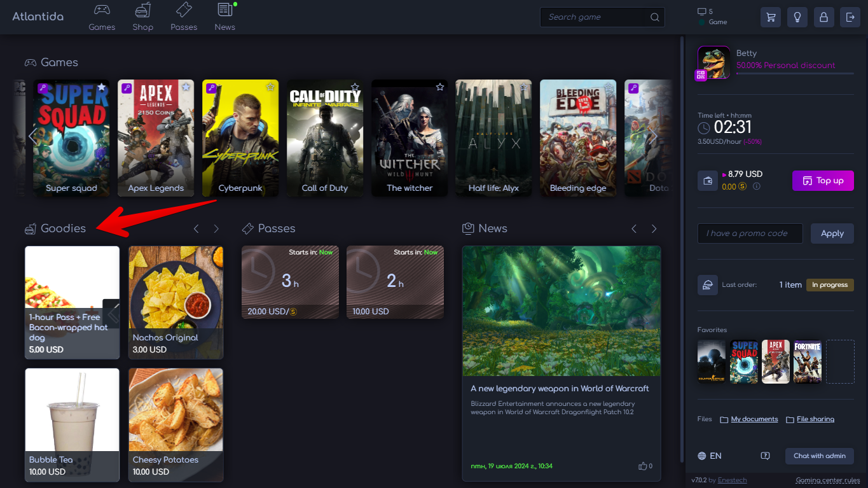Launch the Super squad game card
Image resolution: width=868 pixels, height=488 pixels.
[x=71, y=138]
